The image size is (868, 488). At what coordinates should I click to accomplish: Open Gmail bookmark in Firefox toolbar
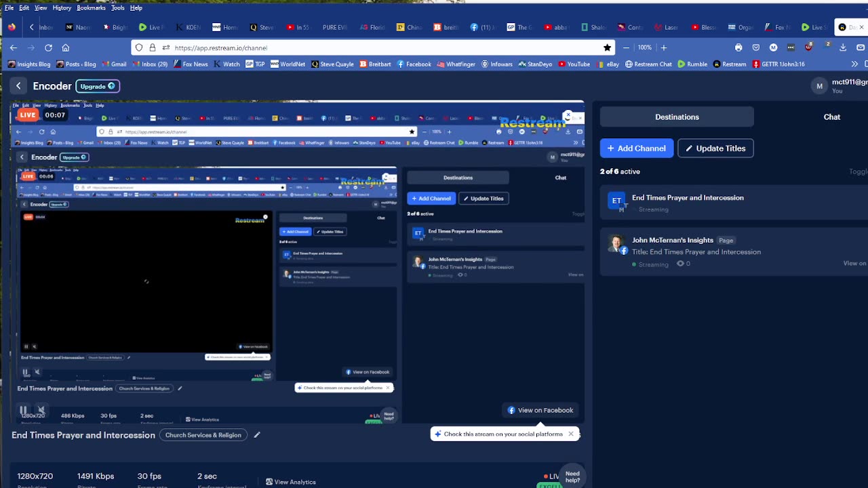pos(113,64)
